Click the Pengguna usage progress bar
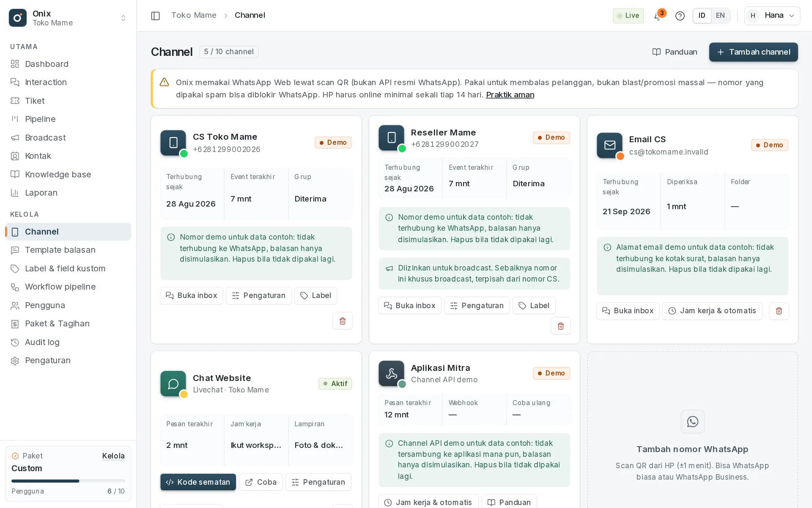Screen dimensions: 812x508 pyautogui.click(x=68, y=481)
